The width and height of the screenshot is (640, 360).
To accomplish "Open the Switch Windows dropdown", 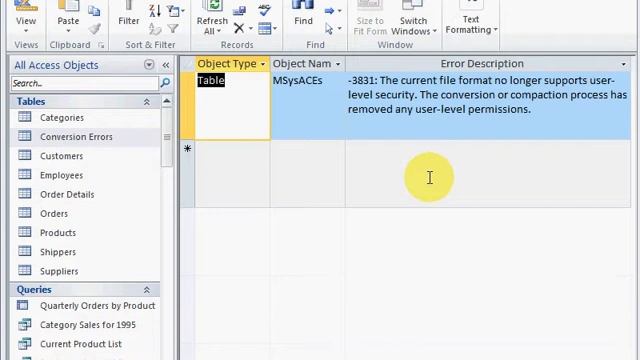I will [x=413, y=18].
